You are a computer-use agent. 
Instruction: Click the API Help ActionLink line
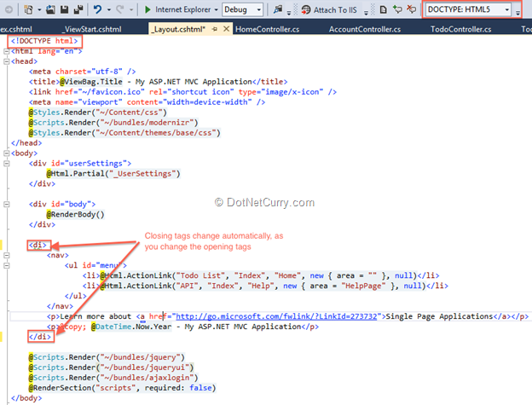pyautogui.click(x=265, y=286)
